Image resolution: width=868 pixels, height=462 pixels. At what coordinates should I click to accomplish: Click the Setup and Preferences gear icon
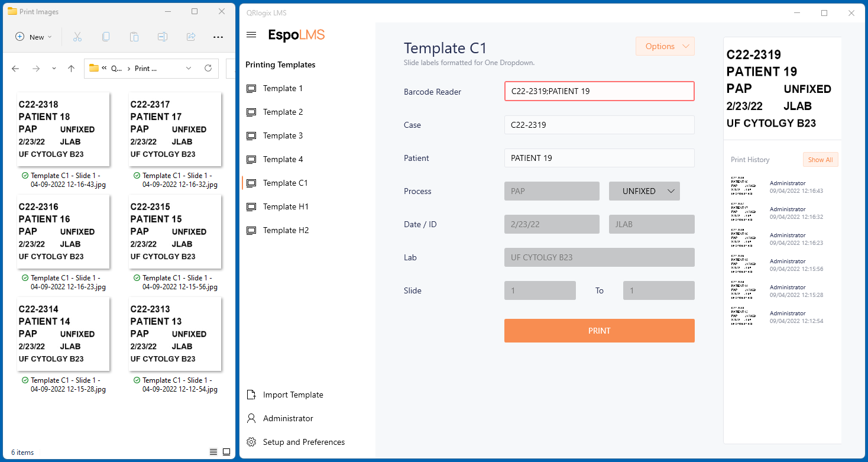coord(251,442)
